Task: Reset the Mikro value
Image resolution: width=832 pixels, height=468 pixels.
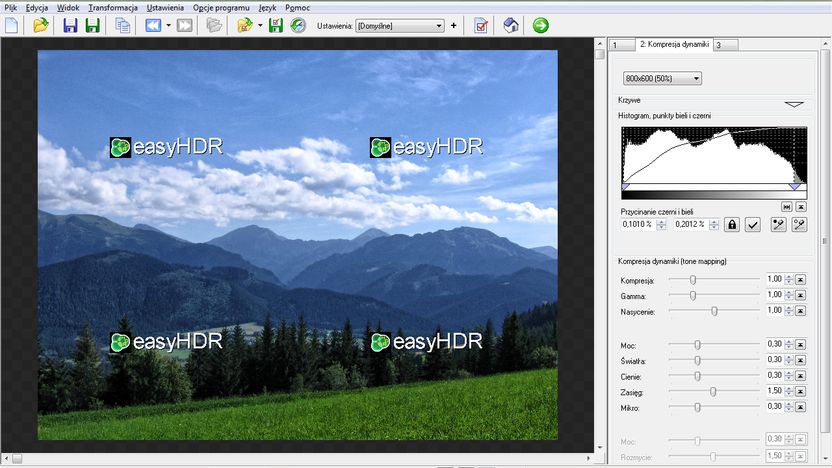Action: (801, 407)
